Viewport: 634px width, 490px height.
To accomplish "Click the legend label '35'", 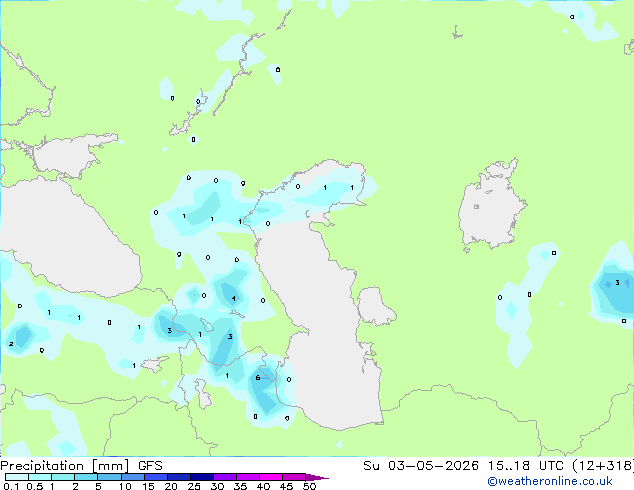I will [240, 486].
